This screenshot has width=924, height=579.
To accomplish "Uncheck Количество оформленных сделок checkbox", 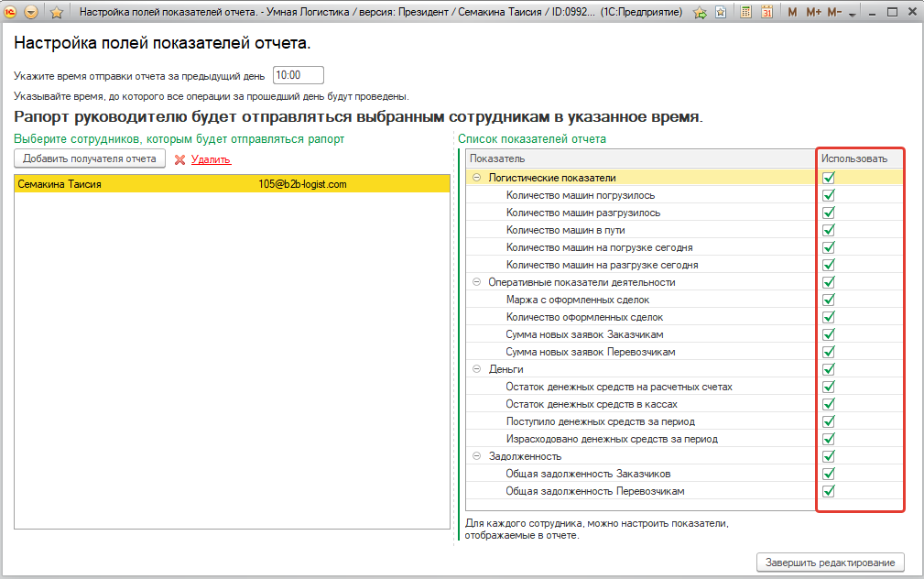I will [829, 317].
